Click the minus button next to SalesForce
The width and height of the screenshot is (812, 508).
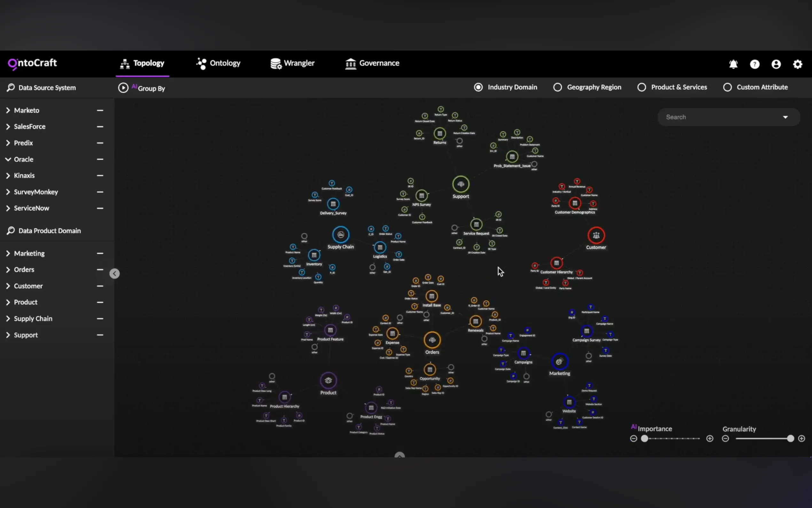coord(100,127)
